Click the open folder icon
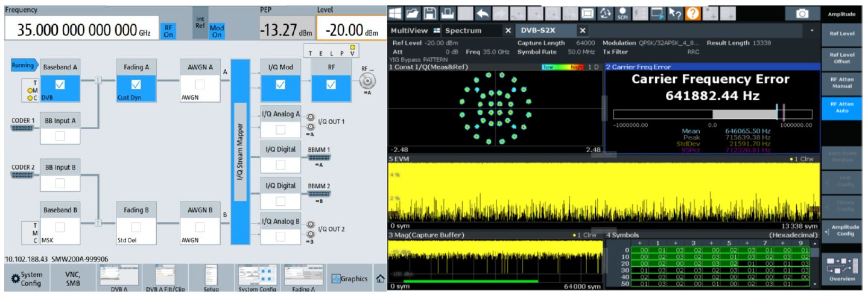The image size is (868, 294). (x=413, y=13)
